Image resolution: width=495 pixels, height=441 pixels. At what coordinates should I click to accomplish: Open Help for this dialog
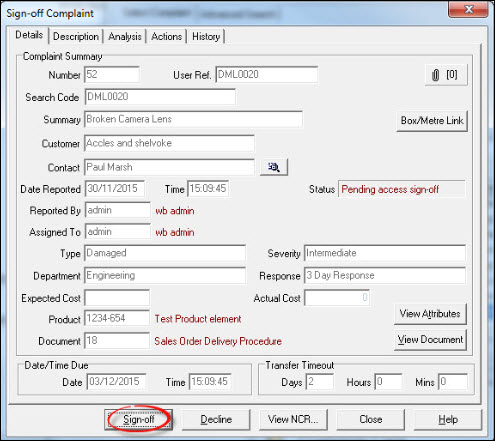click(448, 419)
